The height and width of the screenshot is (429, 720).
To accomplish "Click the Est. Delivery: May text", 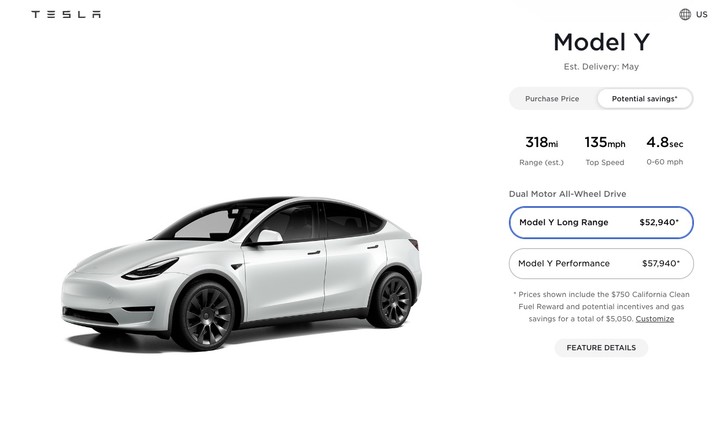I will (601, 67).
